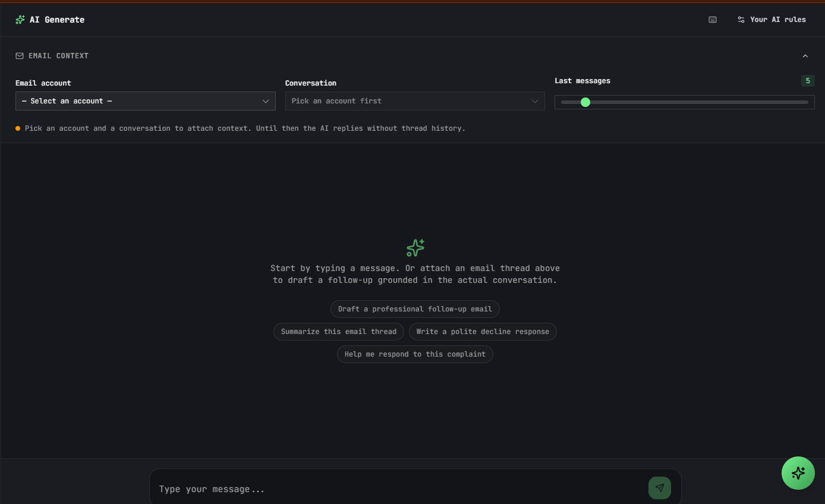
Task: Click the orange warning dot before hint
Action: (18, 128)
